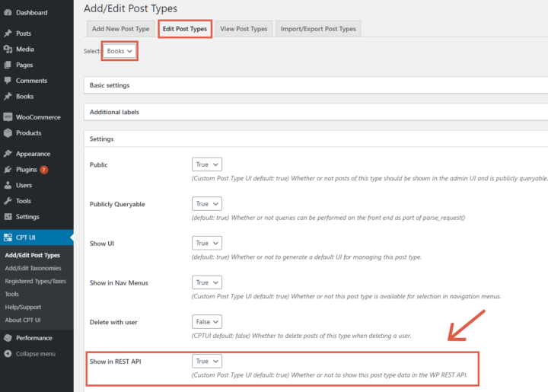Click the Settings sliders icon
This screenshot has height=392, width=548.
click(x=8, y=217)
